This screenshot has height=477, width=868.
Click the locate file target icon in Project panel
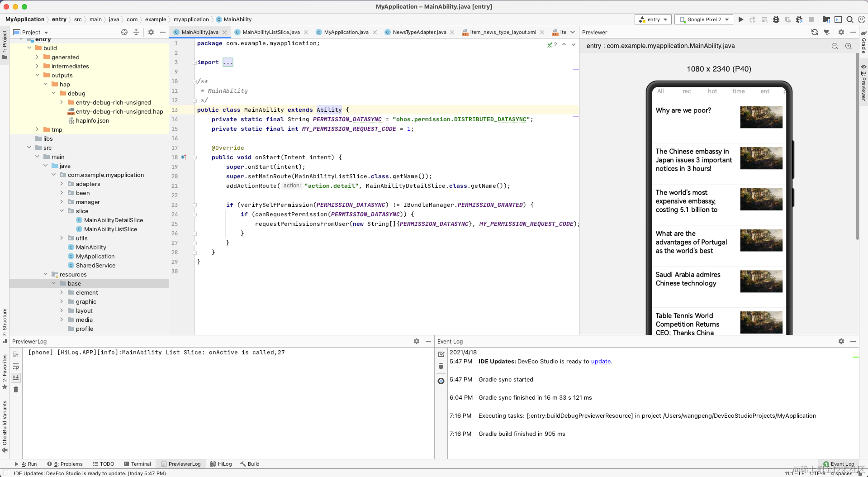[124, 32]
